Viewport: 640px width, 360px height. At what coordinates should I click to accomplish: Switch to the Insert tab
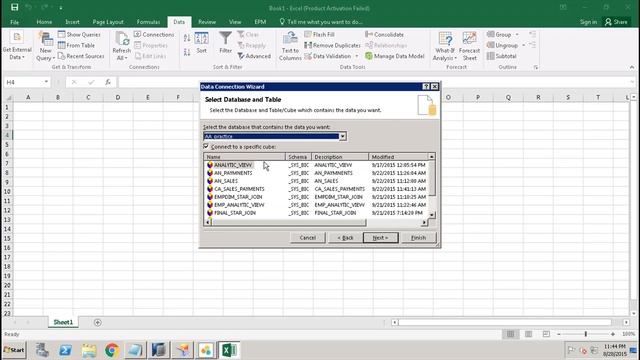[x=72, y=22]
